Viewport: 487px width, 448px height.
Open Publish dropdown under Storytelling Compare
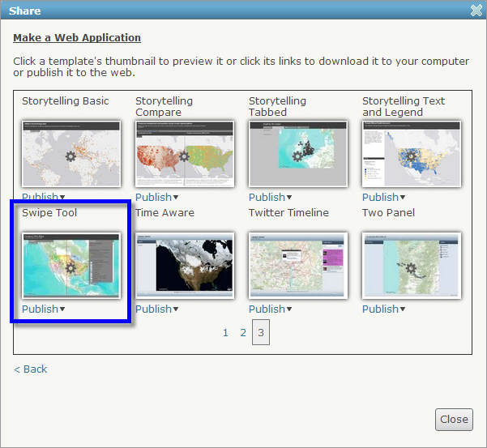[157, 197]
